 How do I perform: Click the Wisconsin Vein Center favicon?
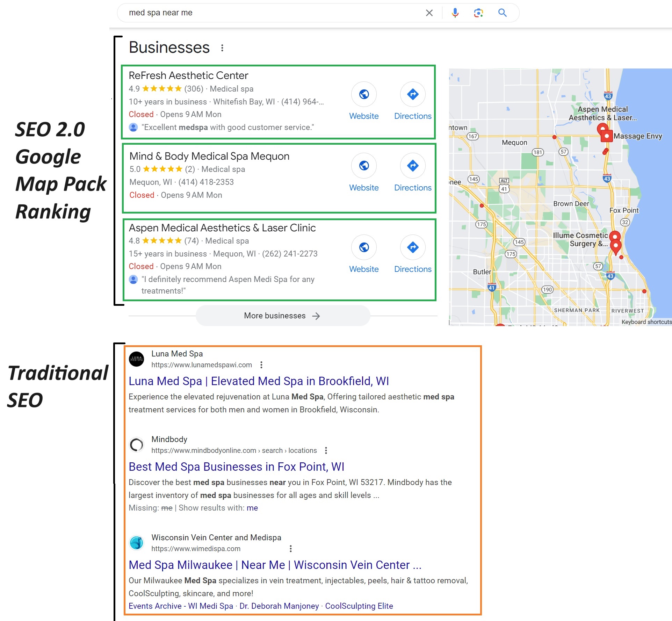[x=137, y=543]
